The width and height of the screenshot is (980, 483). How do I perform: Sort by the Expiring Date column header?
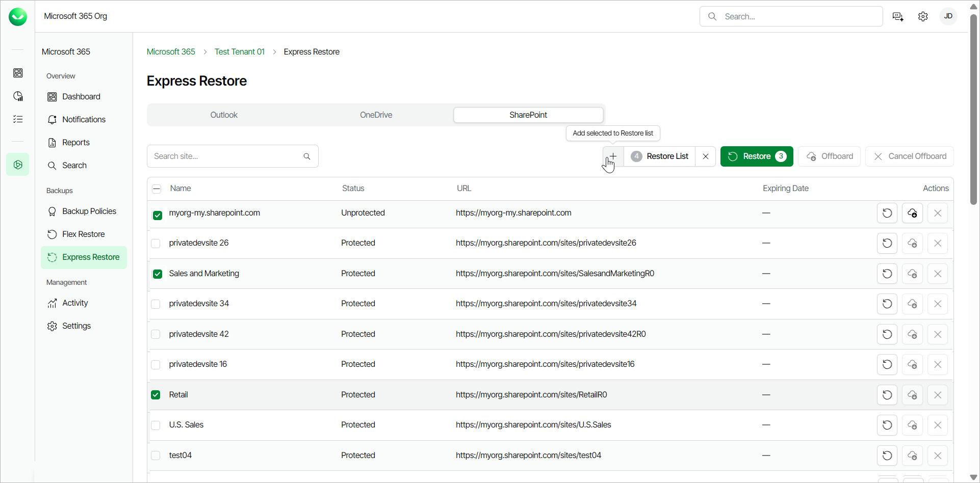[786, 189]
